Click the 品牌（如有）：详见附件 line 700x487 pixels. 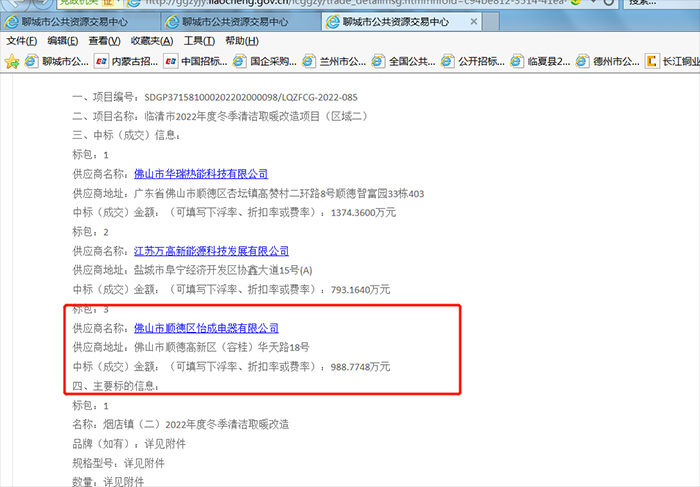tap(129, 444)
